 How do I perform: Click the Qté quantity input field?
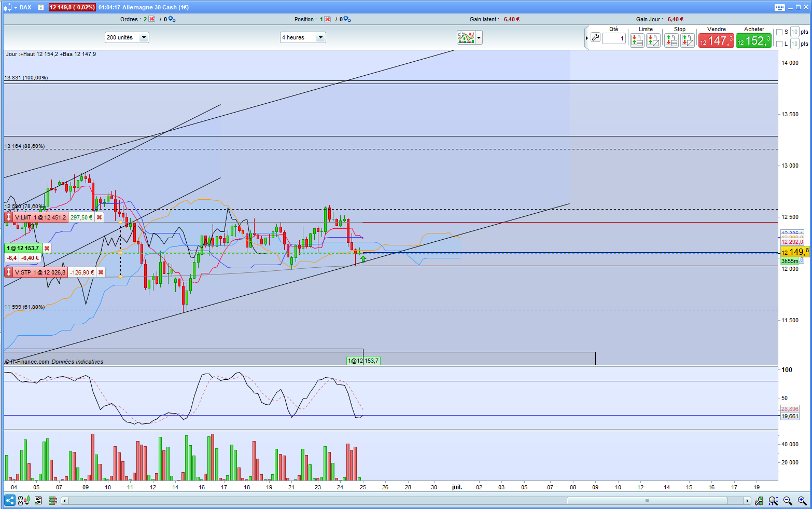pyautogui.click(x=614, y=38)
